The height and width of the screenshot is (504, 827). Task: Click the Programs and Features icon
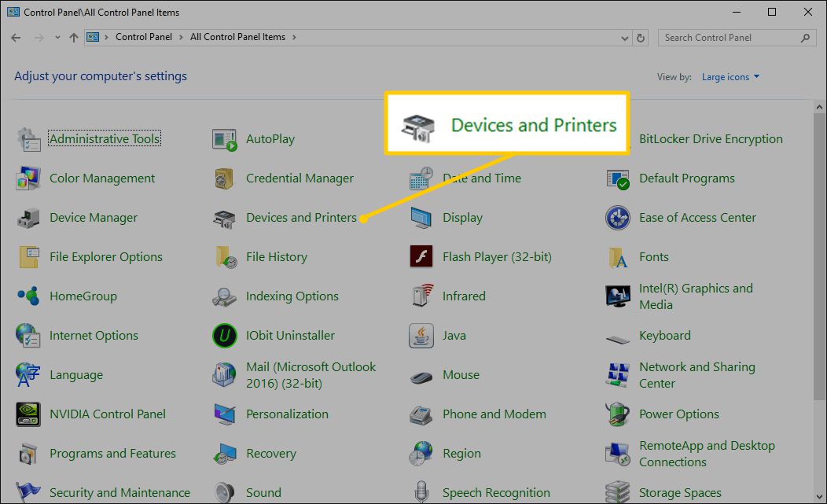click(28, 454)
